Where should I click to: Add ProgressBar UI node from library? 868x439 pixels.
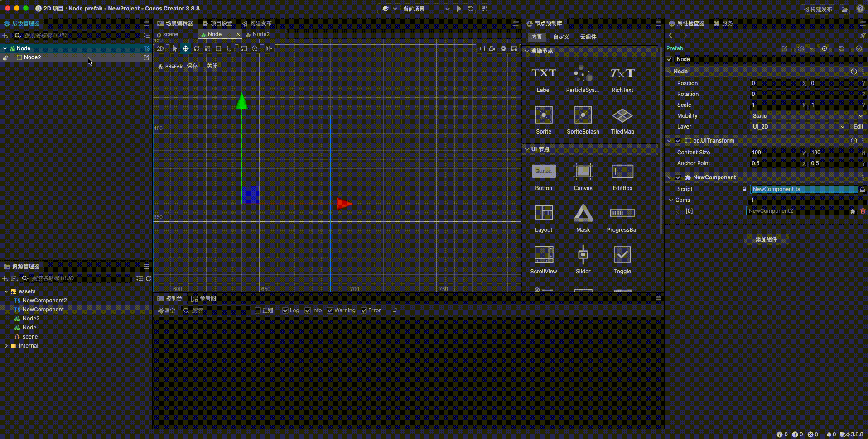622,218
